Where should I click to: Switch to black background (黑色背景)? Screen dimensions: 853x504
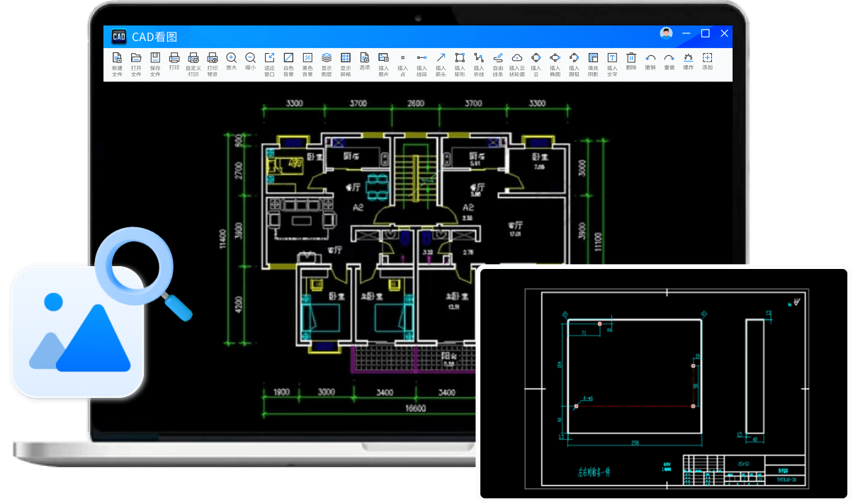click(307, 58)
